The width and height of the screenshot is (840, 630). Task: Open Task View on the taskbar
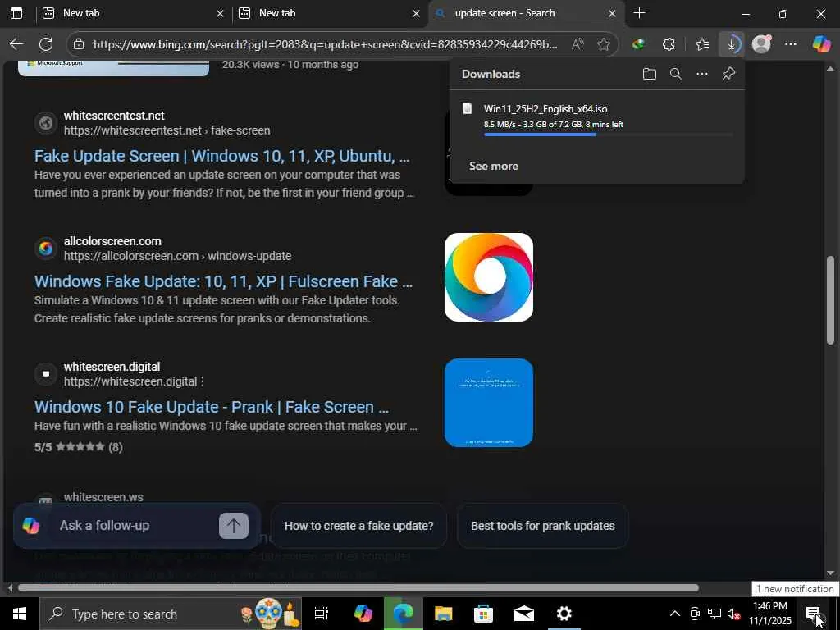tap(322, 614)
